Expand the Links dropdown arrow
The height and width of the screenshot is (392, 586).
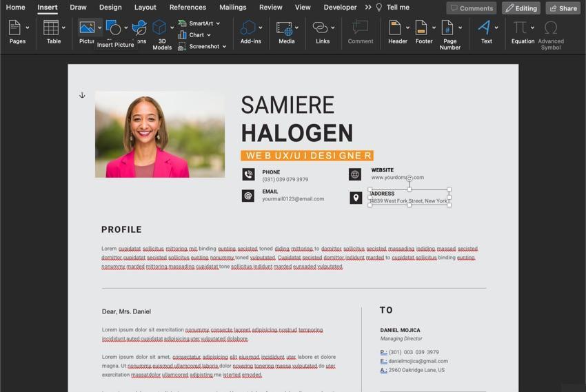332,28
